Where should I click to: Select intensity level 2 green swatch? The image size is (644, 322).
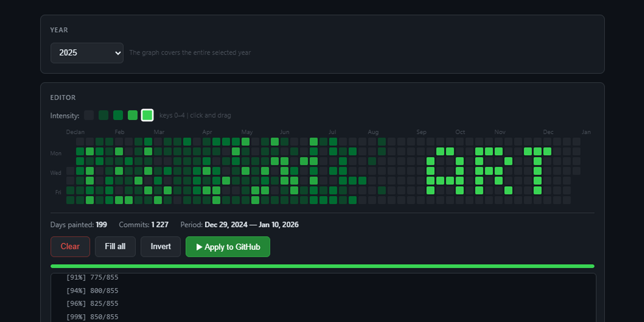click(x=118, y=115)
